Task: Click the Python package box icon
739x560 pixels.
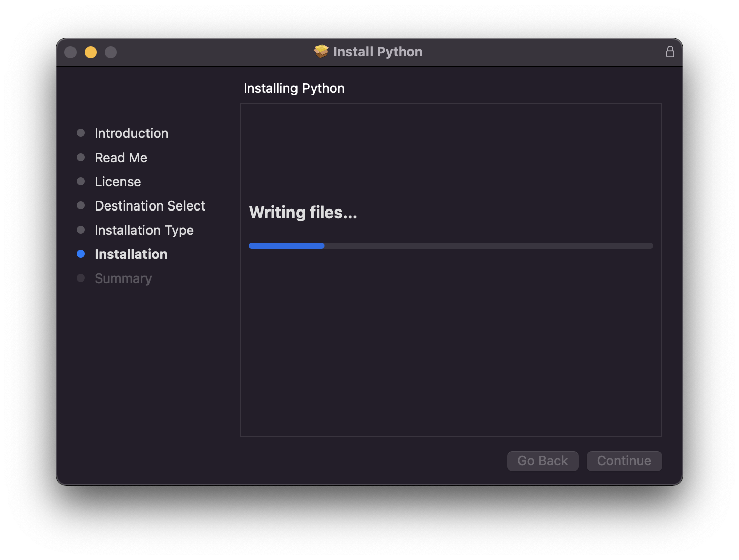Action: [321, 51]
